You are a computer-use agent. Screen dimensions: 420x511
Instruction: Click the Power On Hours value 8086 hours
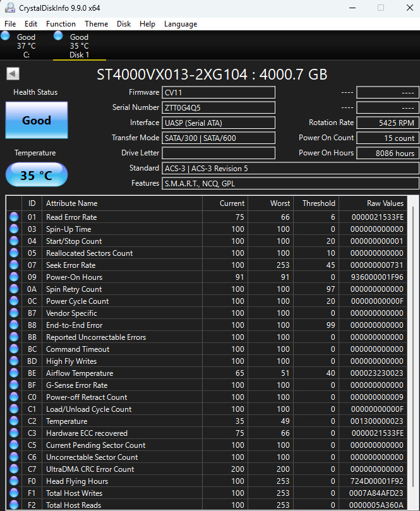(387, 153)
